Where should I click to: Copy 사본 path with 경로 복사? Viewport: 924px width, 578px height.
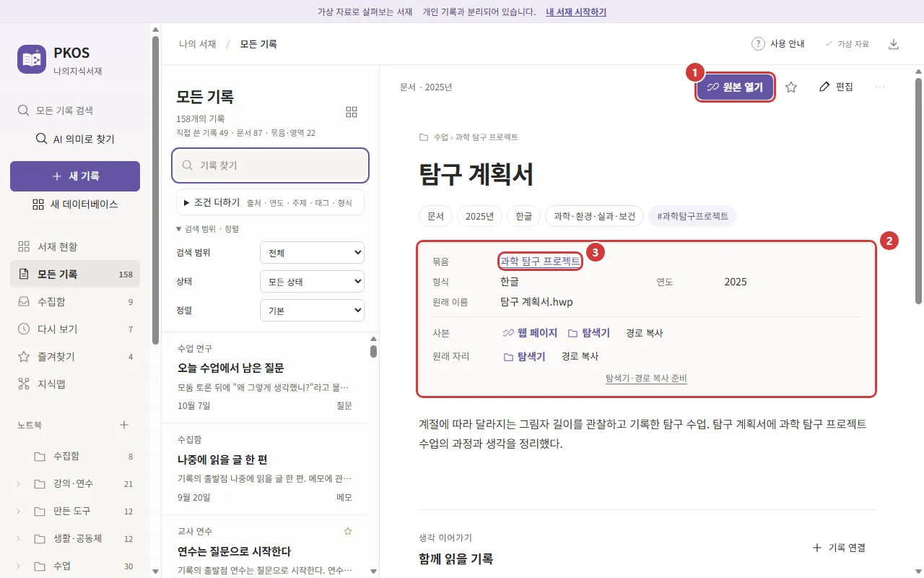(645, 333)
